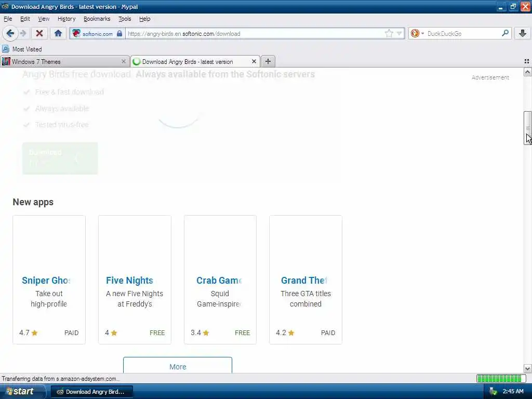Click the forward navigation arrow
The width and height of the screenshot is (532, 399).
click(x=23, y=33)
